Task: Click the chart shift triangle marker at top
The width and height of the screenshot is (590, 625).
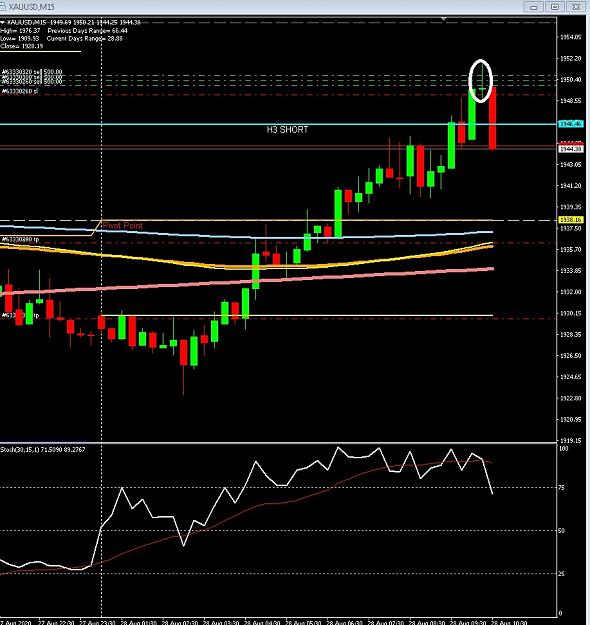Action: 444,19
